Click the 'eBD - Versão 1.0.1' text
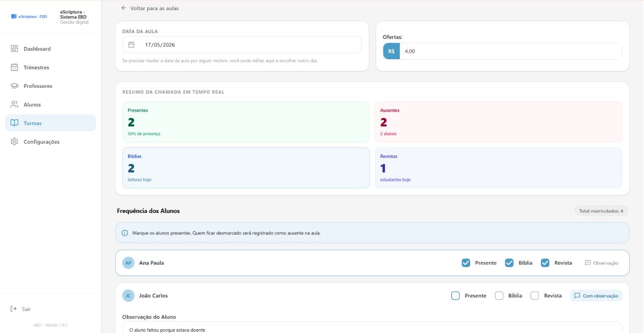The image size is (644, 333). [51, 325]
